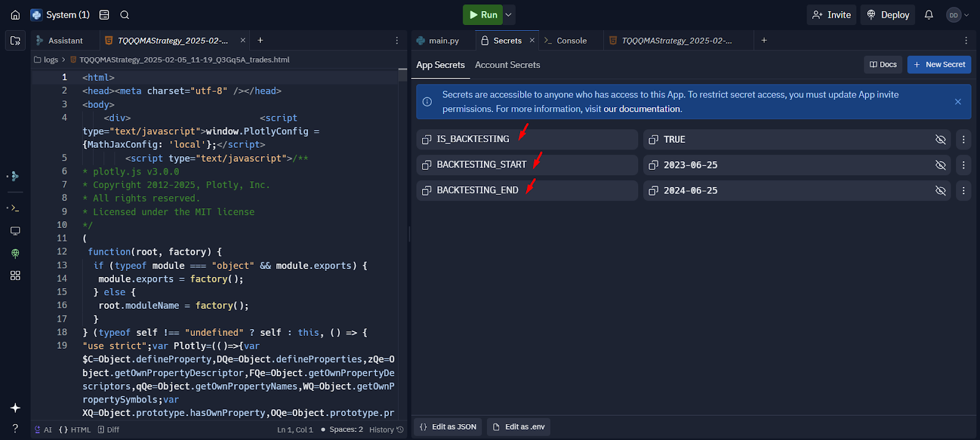Open the AI status bar item
980x440 pixels.
[43, 430]
